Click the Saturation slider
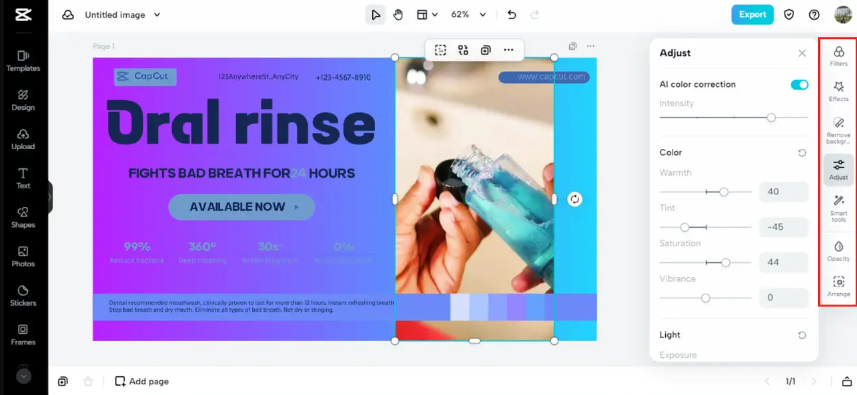This screenshot has height=395, width=857. pyautogui.click(x=706, y=263)
